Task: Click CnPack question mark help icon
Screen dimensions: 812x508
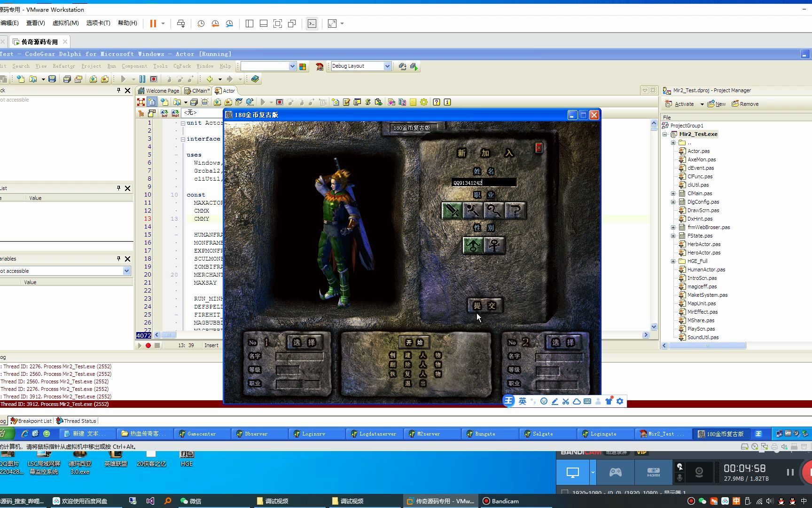Action: [x=437, y=102]
